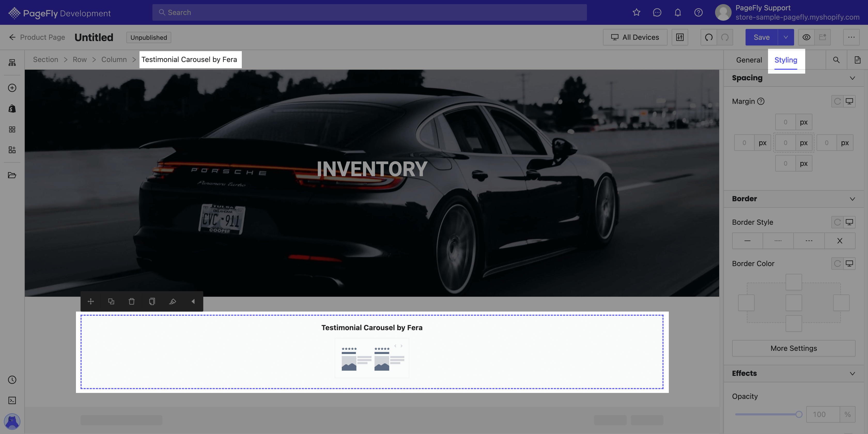
Task: Open the add section grid-plus icon
Action: coord(12,150)
